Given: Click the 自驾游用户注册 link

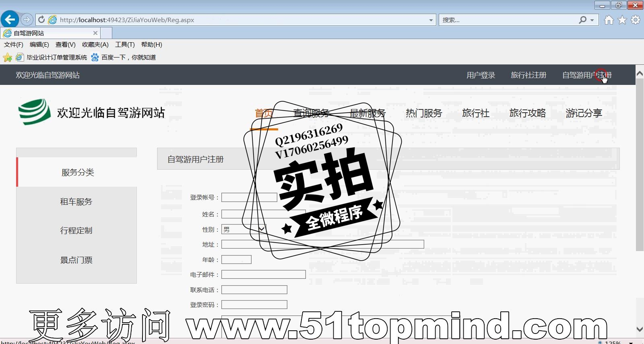Looking at the screenshot, I should pyautogui.click(x=587, y=75).
